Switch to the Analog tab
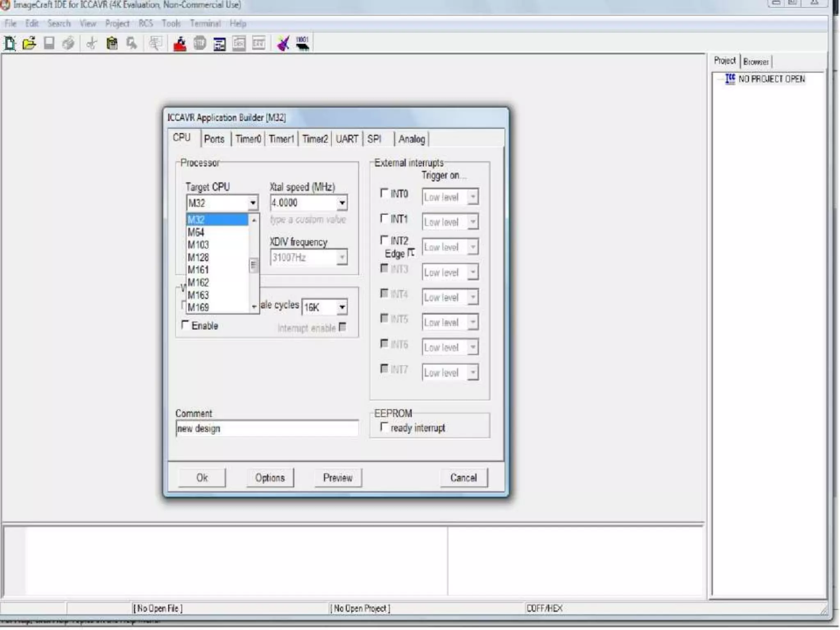The height and width of the screenshot is (630, 840). [x=412, y=139]
